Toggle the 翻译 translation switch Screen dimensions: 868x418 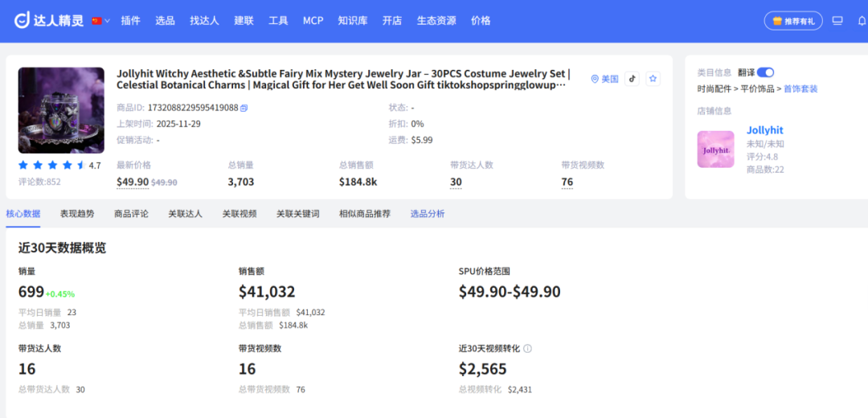coord(766,72)
